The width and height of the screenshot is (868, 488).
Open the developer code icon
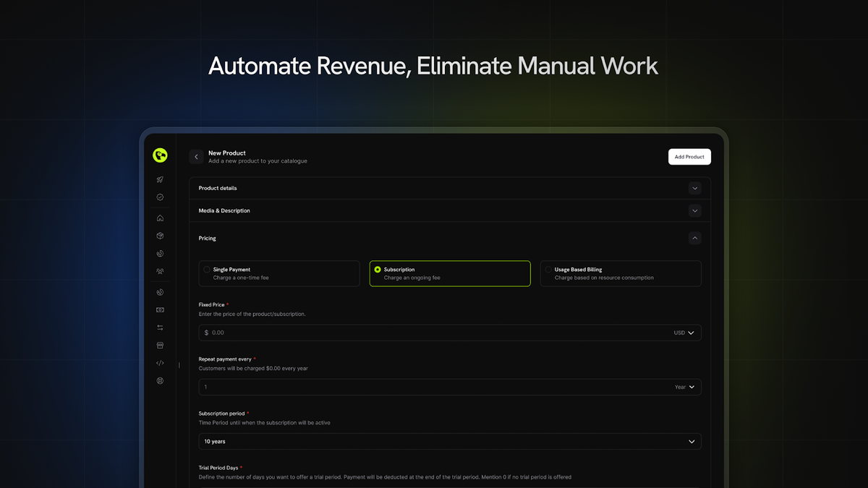[x=160, y=362]
